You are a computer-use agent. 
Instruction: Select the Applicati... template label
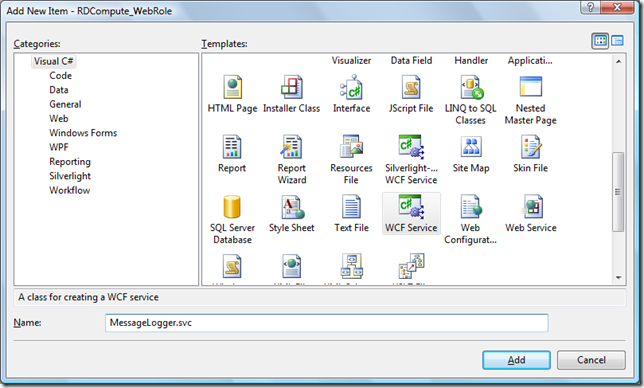(x=530, y=60)
